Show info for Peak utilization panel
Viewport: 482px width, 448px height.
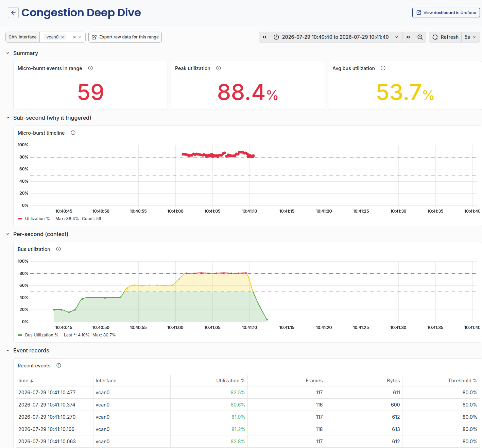[219, 68]
